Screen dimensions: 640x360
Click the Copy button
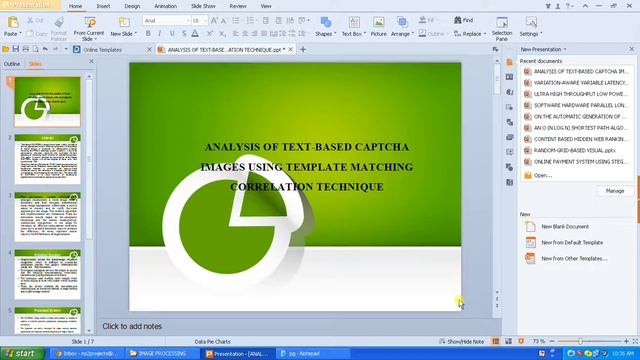pyautogui.click(x=37, y=34)
